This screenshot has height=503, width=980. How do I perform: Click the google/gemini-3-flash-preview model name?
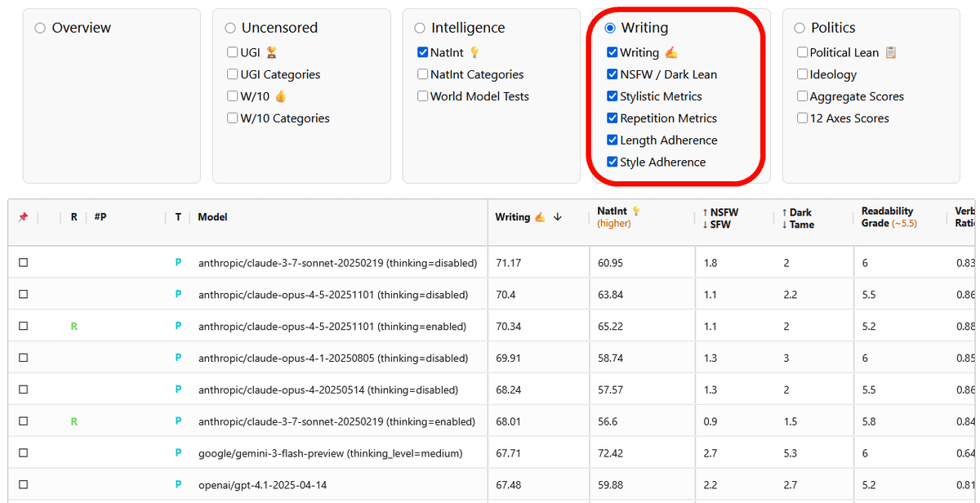pyautogui.click(x=330, y=454)
